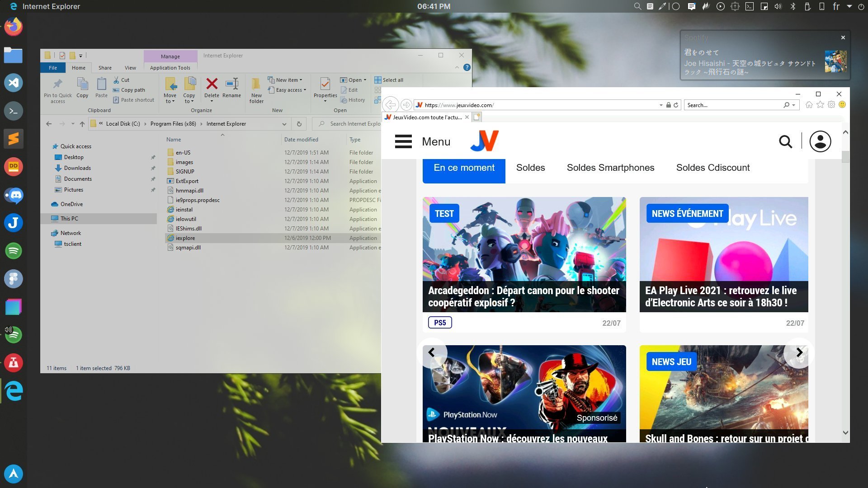Switch to the View ribbon tab
Image resolution: width=868 pixels, height=488 pixels.
(x=130, y=68)
